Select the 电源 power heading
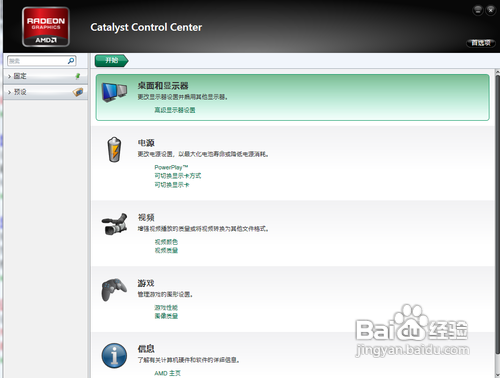The image size is (500, 378). [146, 143]
